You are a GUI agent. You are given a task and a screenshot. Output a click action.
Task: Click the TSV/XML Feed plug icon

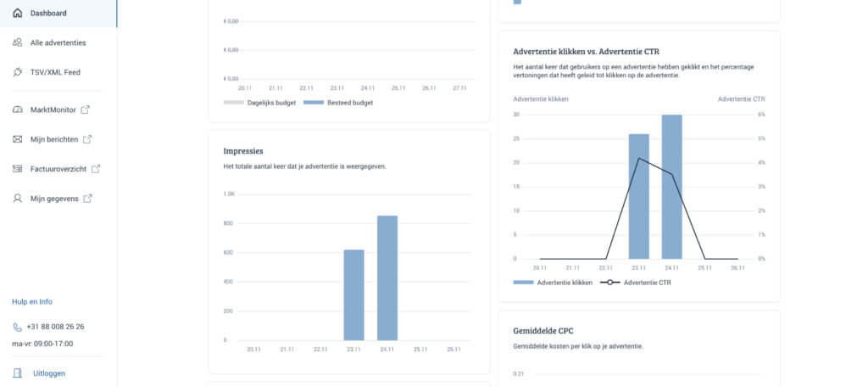(18, 72)
